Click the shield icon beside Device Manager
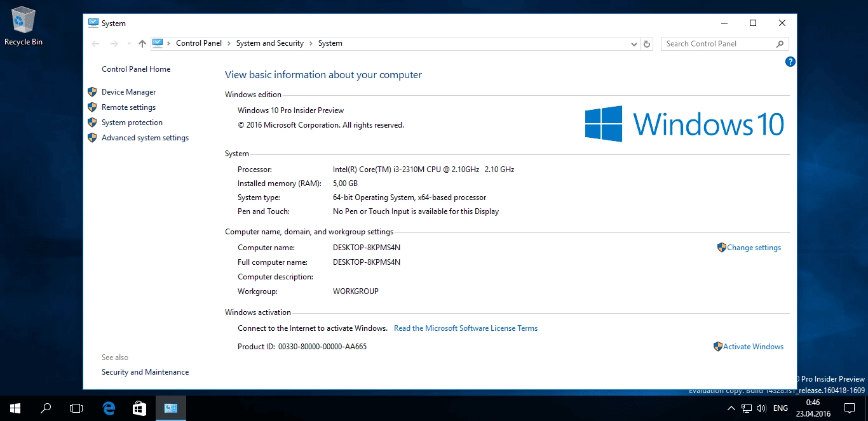 coord(92,92)
